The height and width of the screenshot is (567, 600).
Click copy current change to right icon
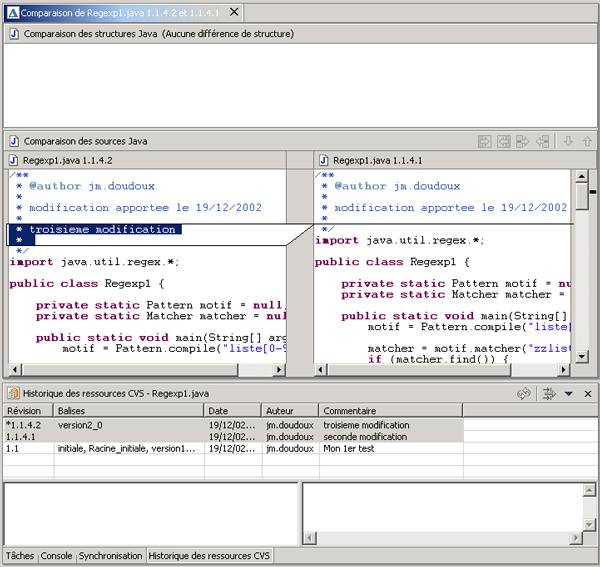(522, 142)
